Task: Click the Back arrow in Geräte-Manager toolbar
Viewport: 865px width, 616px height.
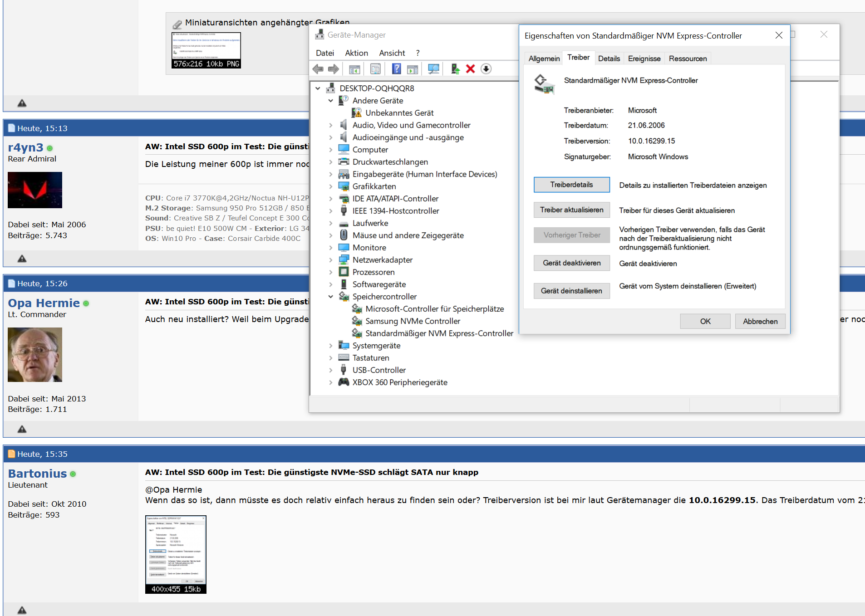Action: (x=318, y=69)
